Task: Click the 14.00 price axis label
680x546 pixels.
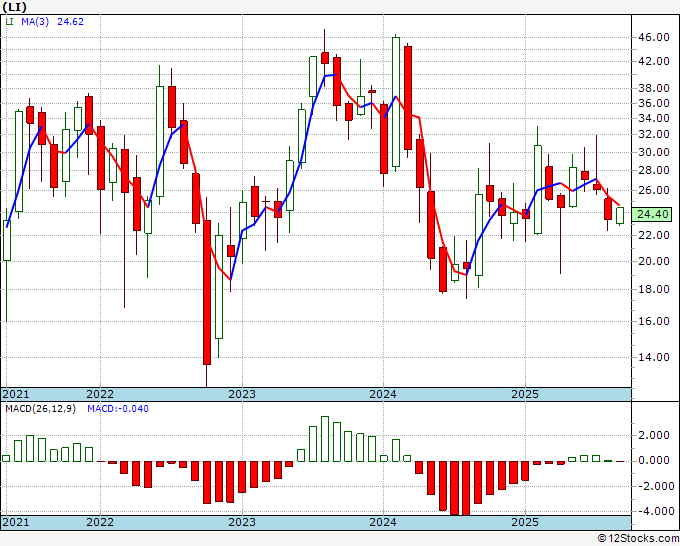Action: click(x=653, y=357)
